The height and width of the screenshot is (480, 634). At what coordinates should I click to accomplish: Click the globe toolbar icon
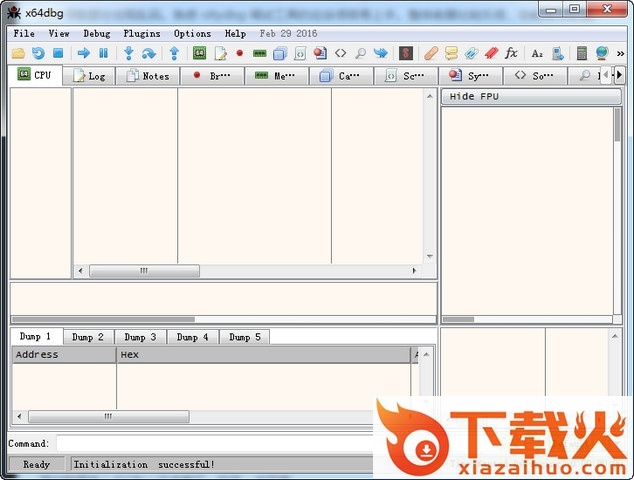[x=602, y=53]
